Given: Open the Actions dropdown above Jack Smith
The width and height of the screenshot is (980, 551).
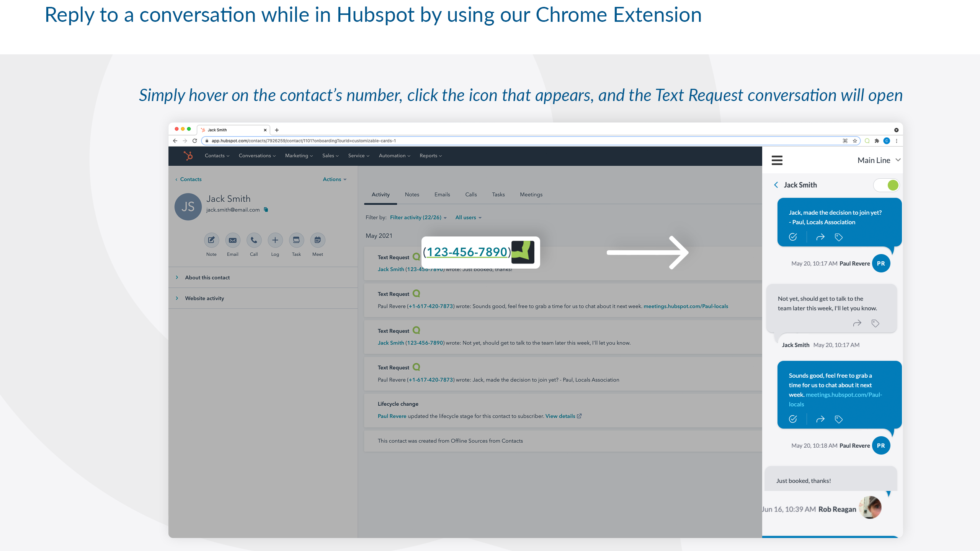Looking at the screenshot, I should pos(334,179).
